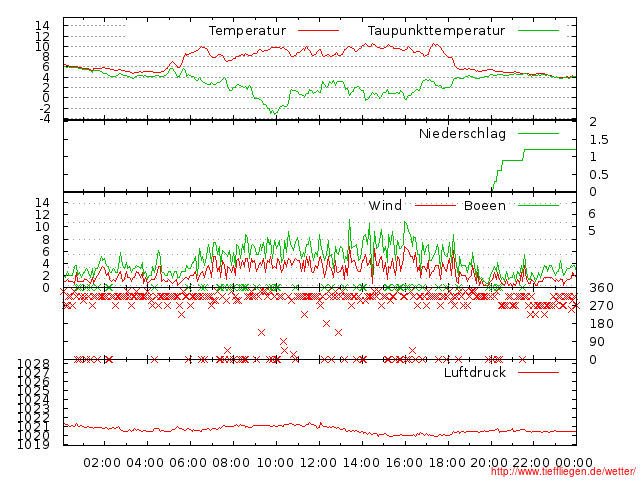This screenshot has width=640, height=480.
Task: Select the Taupunkttemperatur legend label
Action: 436,31
